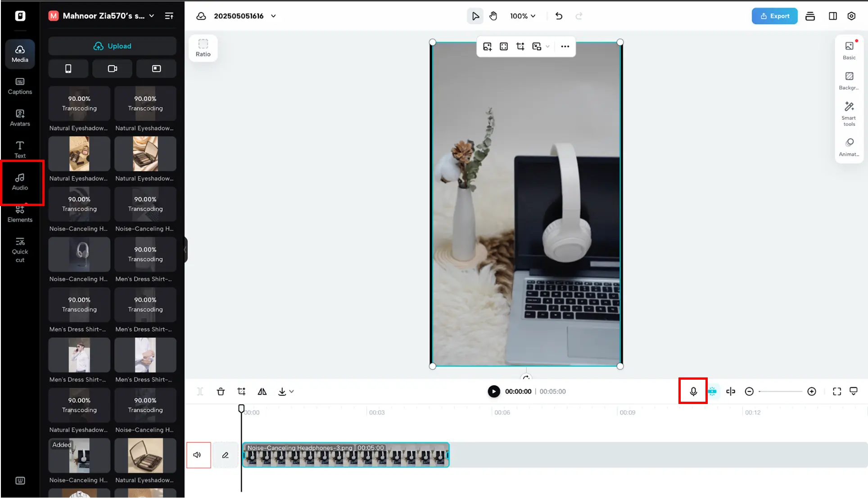
Task: Open the Quick cut tool
Action: (x=20, y=250)
